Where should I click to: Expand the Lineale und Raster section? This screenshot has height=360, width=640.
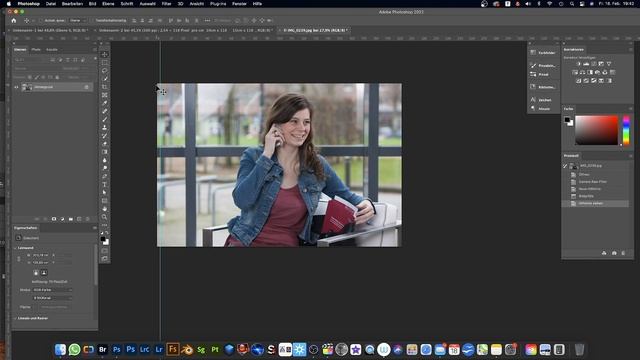point(16,318)
